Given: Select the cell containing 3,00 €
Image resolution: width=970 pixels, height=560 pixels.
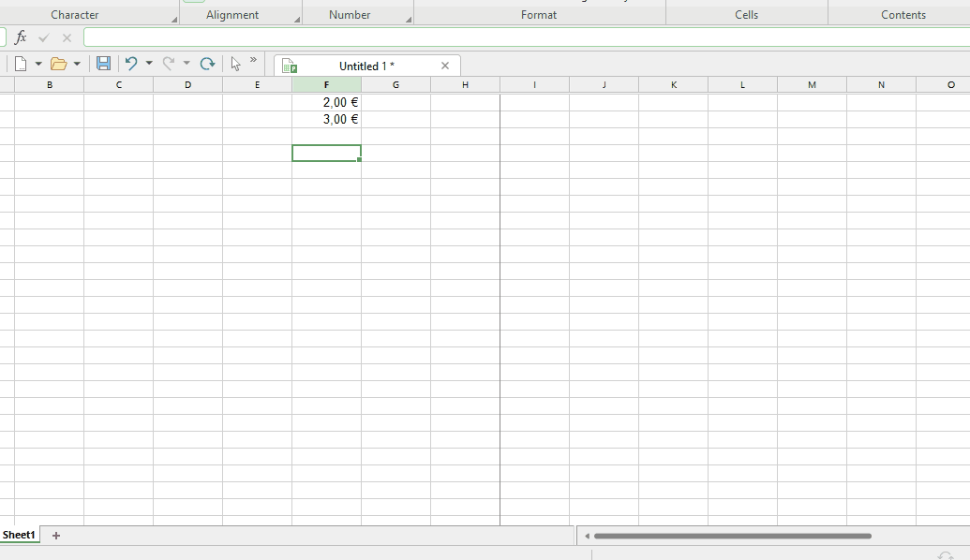Looking at the screenshot, I should click(326, 119).
